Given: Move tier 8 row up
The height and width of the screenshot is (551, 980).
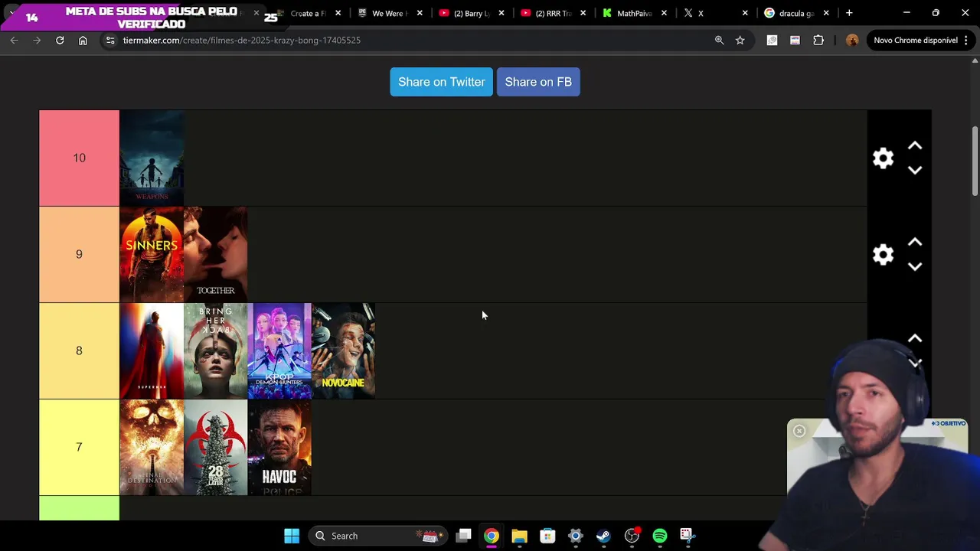Looking at the screenshot, I should click(x=915, y=338).
